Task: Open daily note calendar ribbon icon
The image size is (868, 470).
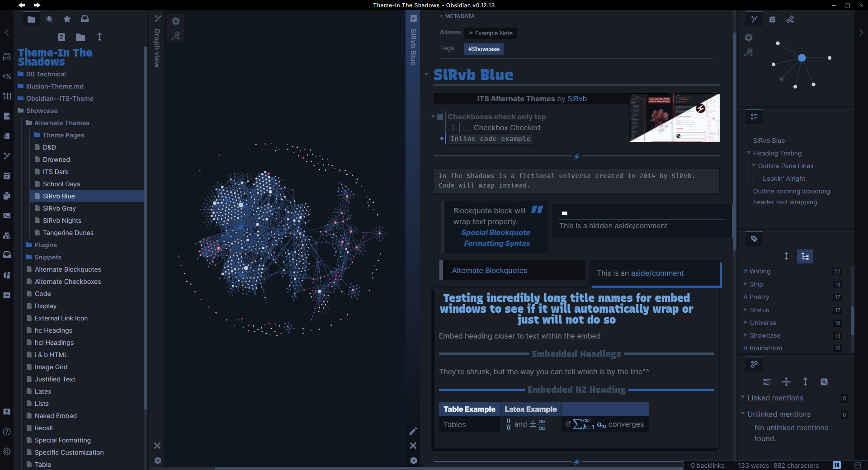Action: [x=7, y=176]
